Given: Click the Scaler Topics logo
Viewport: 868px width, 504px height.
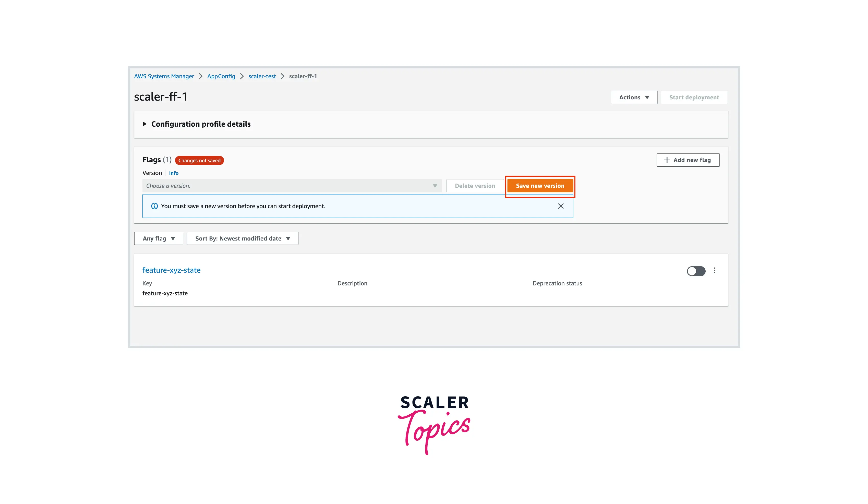Looking at the screenshot, I should [x=434, y=425].
